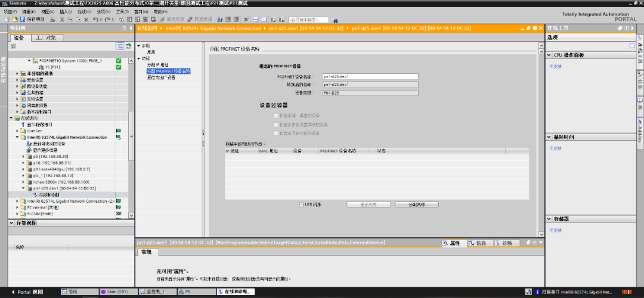This screenshot has height=298, width=644.
Task: Click the info icon in status bar
Action: click(537, 292)
